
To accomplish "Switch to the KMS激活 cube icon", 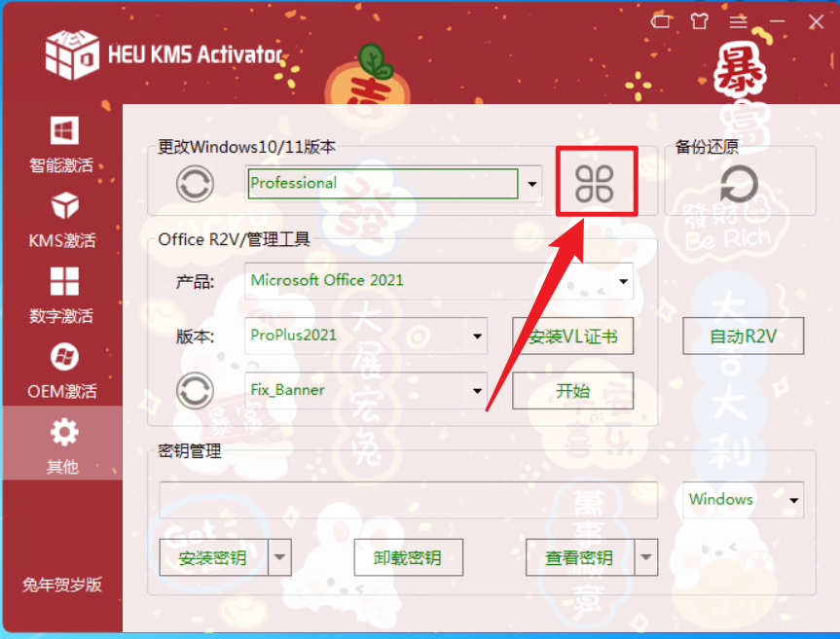I will click(62, 220).
